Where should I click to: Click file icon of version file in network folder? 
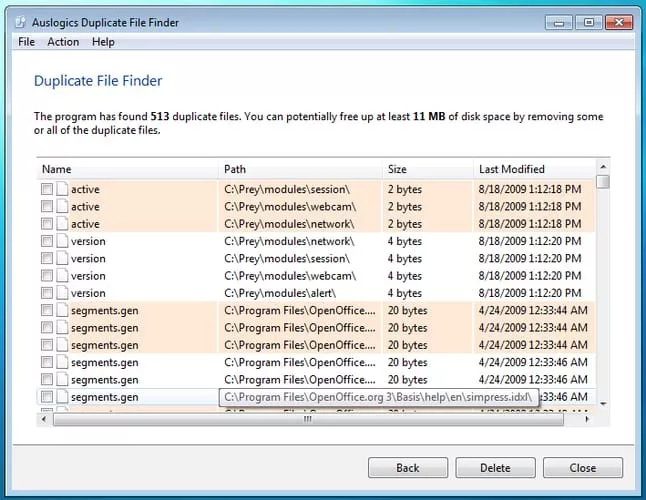pos(62,241)
